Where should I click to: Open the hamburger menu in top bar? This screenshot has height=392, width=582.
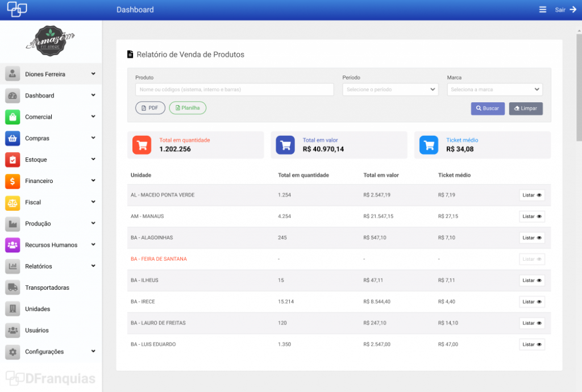click(542, 10)
